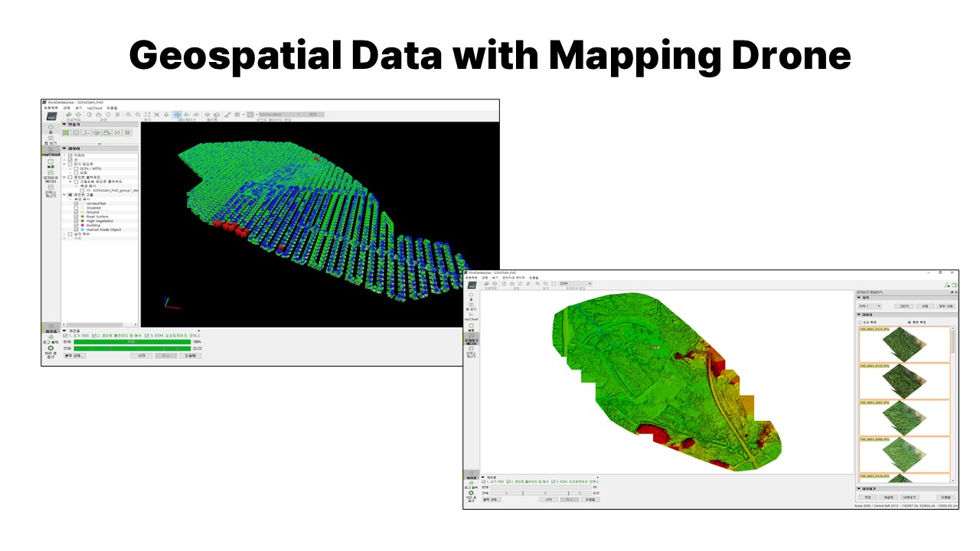Click the processing options gear icon in left window
Screen dimensions: 980x551
[51, 349]
